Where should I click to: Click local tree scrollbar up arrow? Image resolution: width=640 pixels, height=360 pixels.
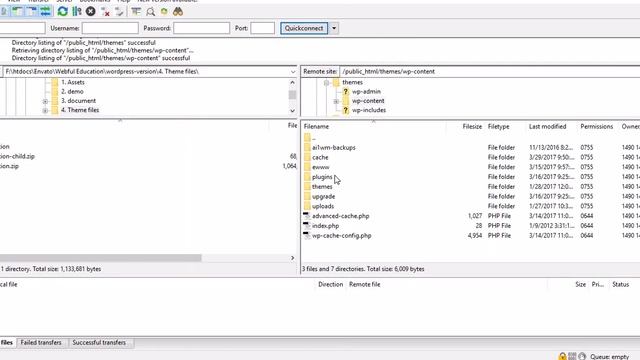(x=292, y=82)
